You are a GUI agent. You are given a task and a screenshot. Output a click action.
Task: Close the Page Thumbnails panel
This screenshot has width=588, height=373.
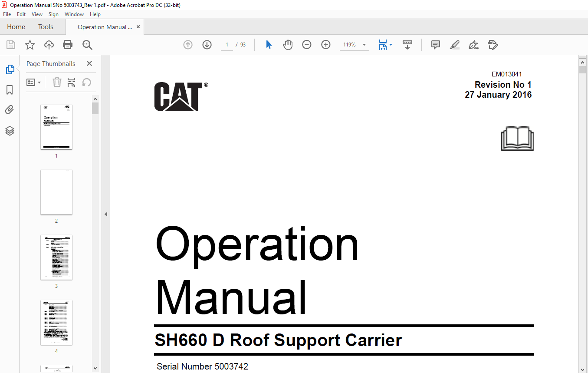coord(89,63)
